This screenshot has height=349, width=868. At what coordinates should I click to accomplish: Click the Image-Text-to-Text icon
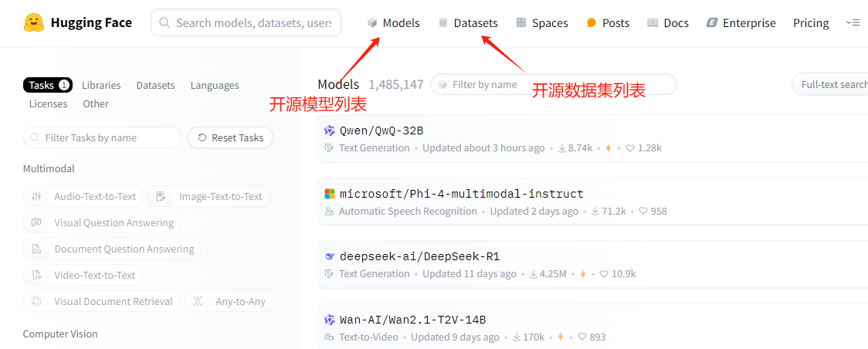coord(161,196)
